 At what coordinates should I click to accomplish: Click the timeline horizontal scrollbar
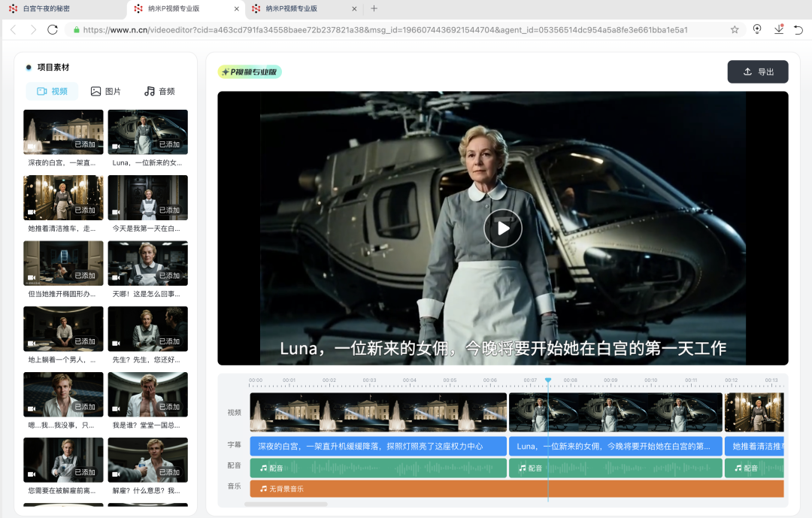click(286, 504)
